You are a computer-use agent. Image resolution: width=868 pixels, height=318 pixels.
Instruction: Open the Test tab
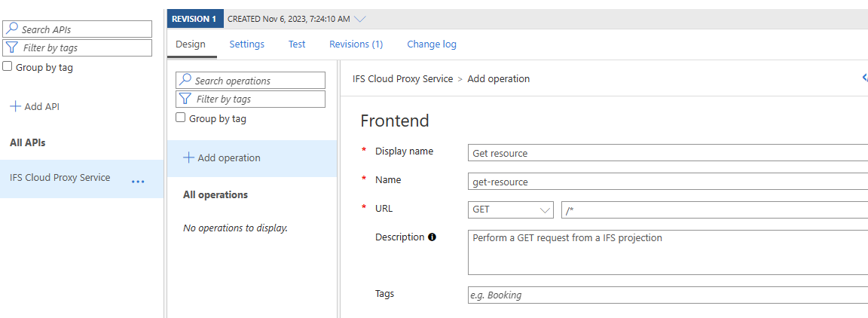(x=297, y=44)
